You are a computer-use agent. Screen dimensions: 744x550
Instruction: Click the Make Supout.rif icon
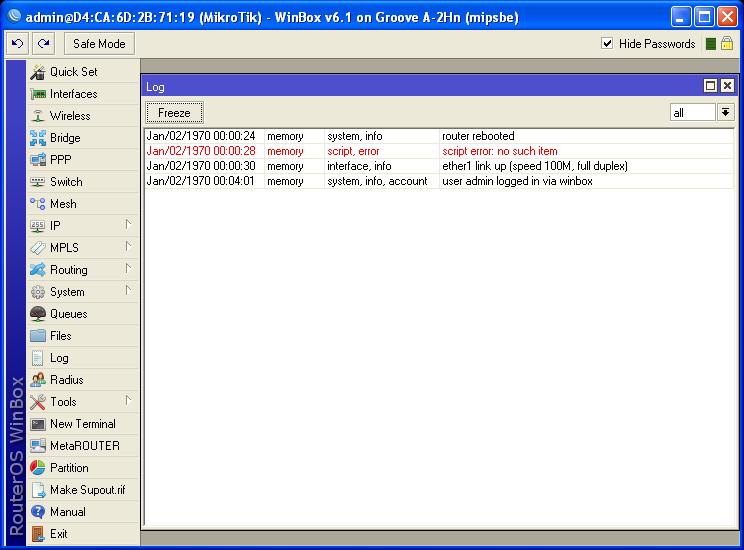pyautogui.click(x=38, y=490)
